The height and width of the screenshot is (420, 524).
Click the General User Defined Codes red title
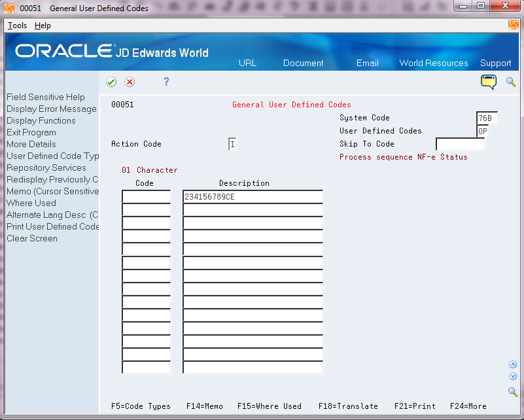291,105
